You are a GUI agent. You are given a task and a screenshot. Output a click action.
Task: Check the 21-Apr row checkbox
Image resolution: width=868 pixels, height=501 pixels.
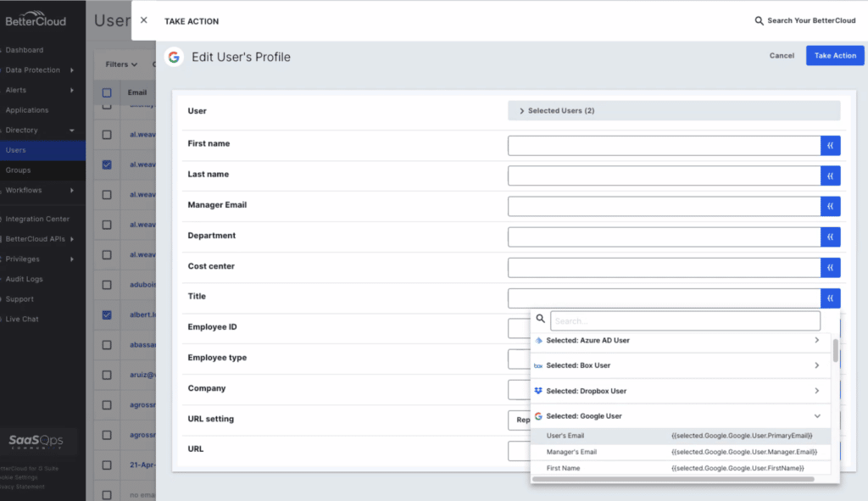pyautogui.click(x=107, y=465)
